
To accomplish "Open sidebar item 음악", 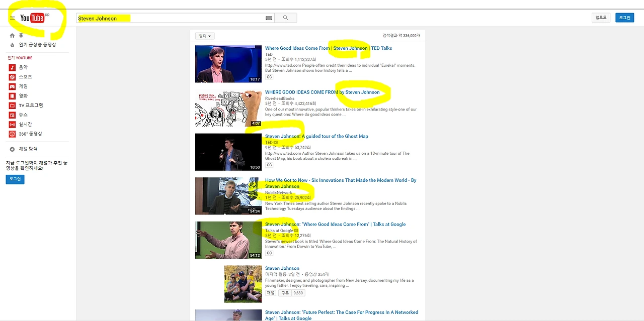I will pos(23,67).
